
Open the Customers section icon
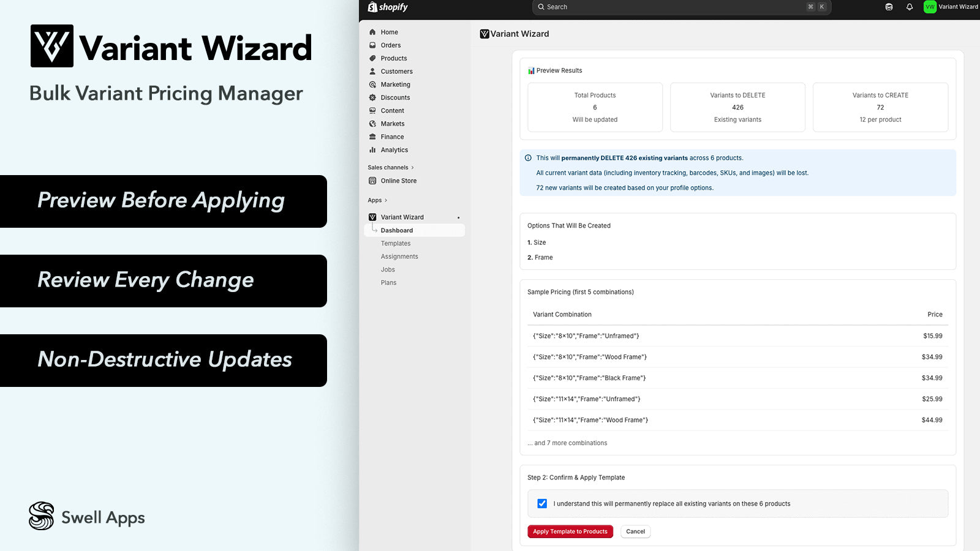click(x=372, y=71)
